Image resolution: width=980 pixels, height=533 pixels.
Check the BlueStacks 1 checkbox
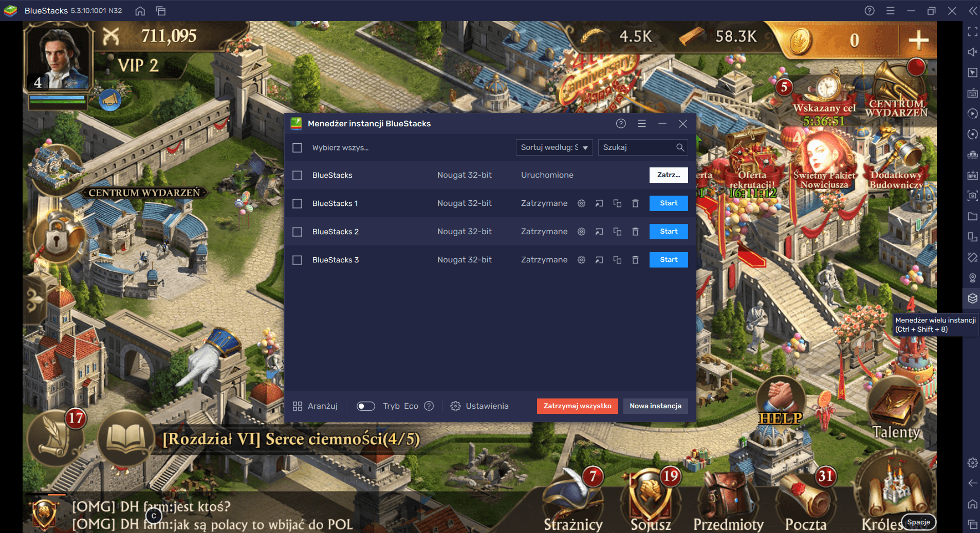pyautogui.click(x=297, y=204)
